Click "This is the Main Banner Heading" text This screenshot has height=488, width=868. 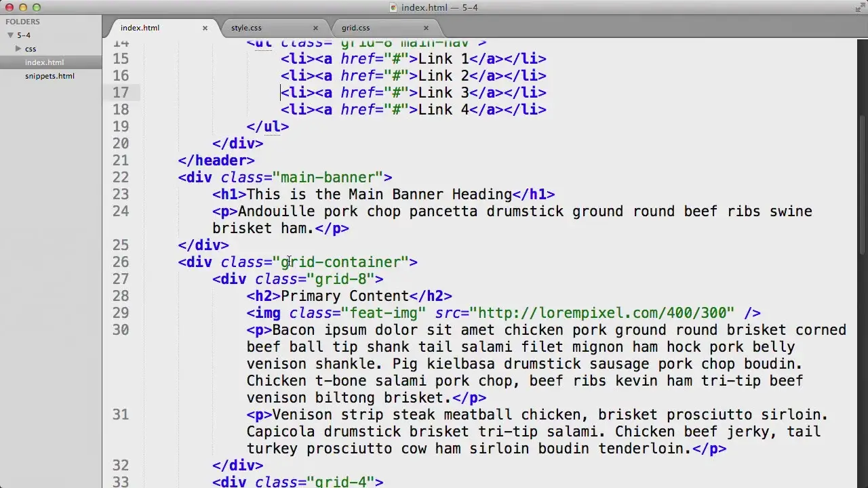point(379,195)
